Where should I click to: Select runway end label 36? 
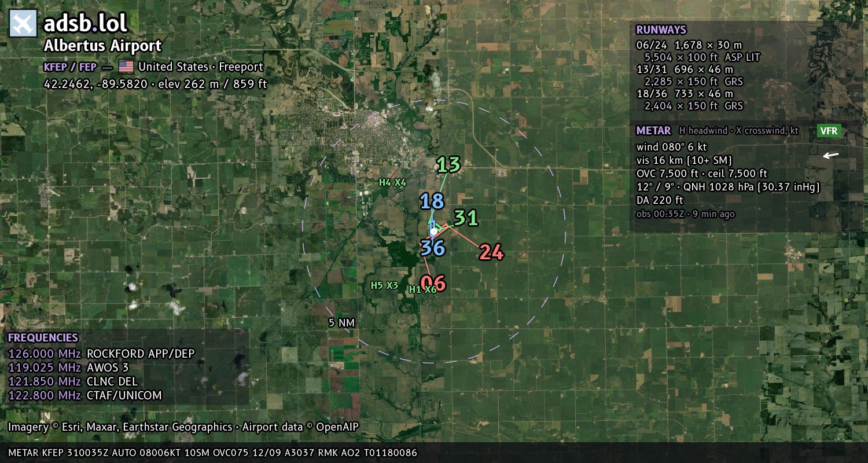click(x=432, y=248)
